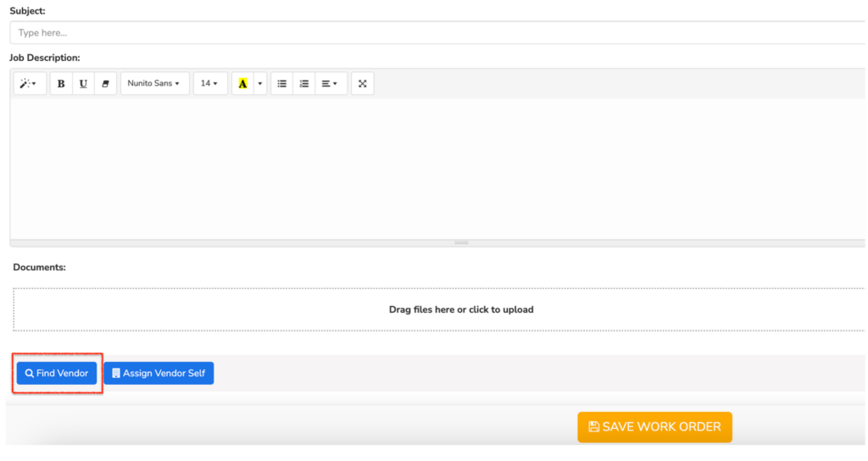Click the Save Work Order button

tap(655, 427)
